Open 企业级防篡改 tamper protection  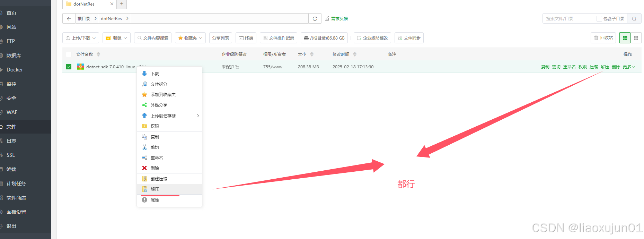pos(372,38)
